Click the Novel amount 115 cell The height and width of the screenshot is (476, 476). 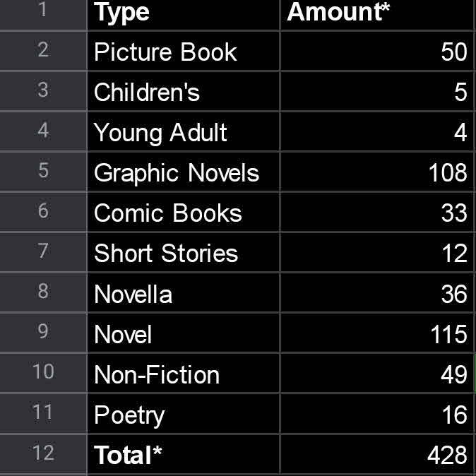[377, 334]
